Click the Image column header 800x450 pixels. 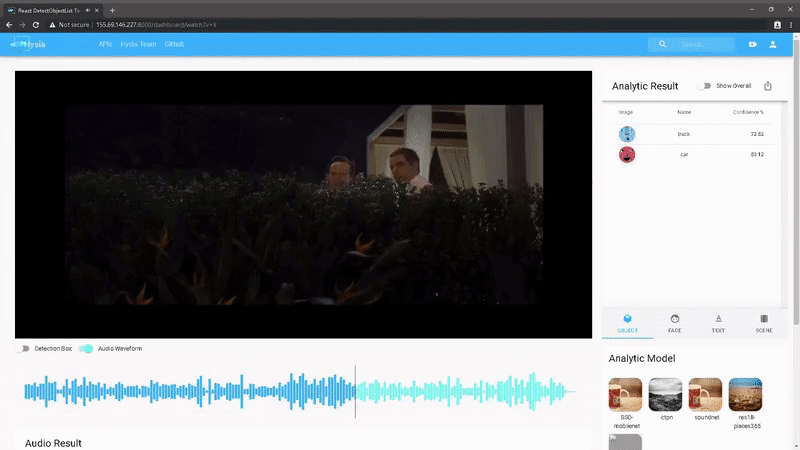pyautogui.click(x=626, y=112)
